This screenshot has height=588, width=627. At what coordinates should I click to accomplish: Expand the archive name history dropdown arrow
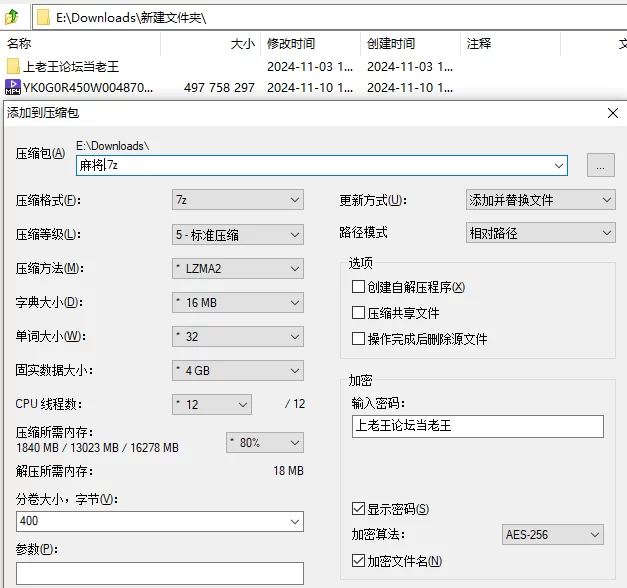[x=559, y=165]
